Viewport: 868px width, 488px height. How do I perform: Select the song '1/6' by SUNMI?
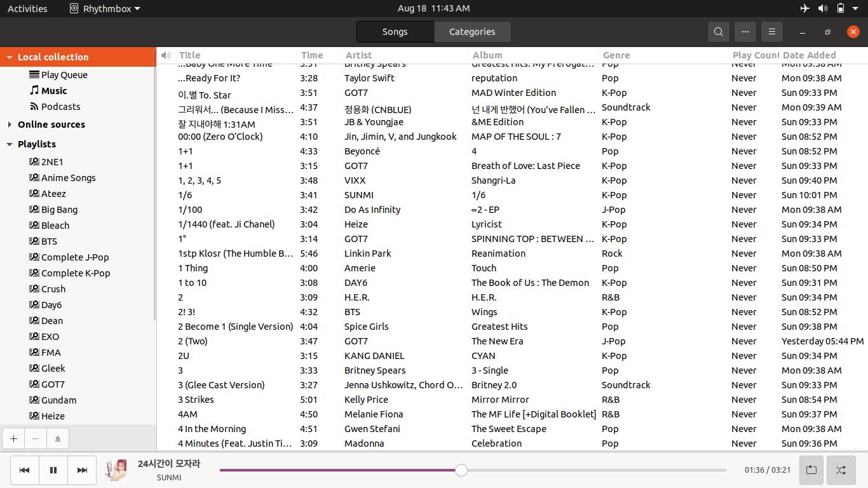(x=186, y=195)
